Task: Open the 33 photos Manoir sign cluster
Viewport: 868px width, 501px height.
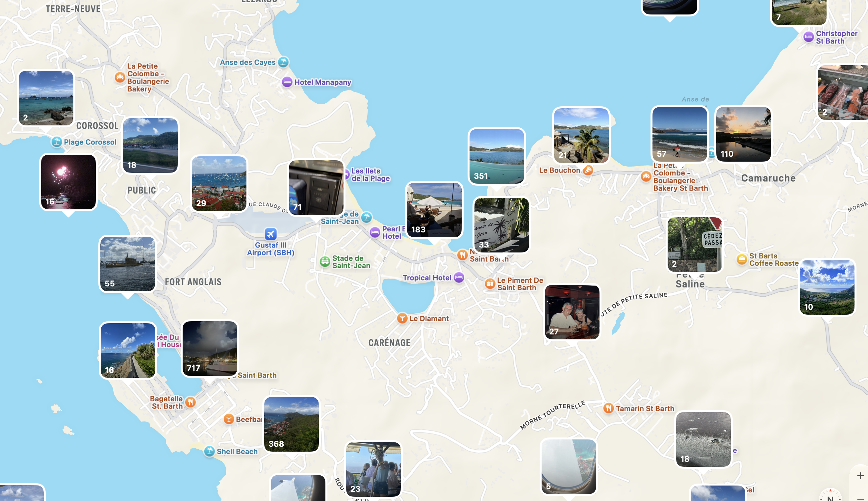Action: 502,225
